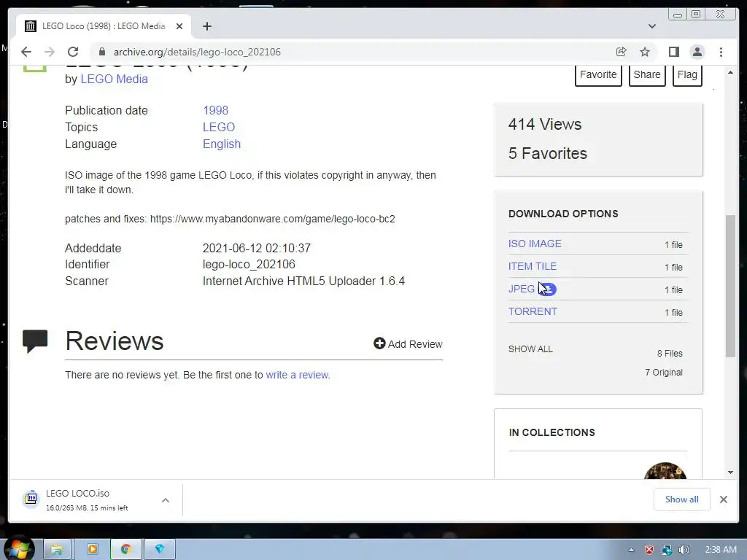The image size is (747, 560).
Task: Download the ITEM TILE file
Action: 532,266
